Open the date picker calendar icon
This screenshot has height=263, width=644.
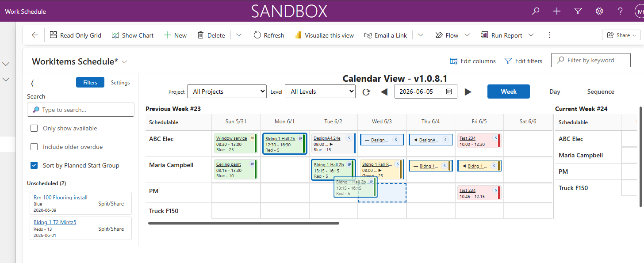(x=449, y=91)
